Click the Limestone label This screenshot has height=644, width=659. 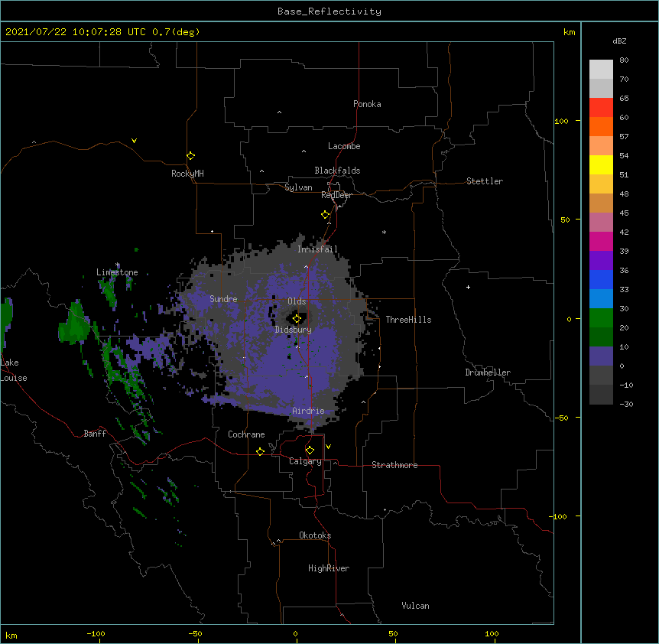[117, 272]
